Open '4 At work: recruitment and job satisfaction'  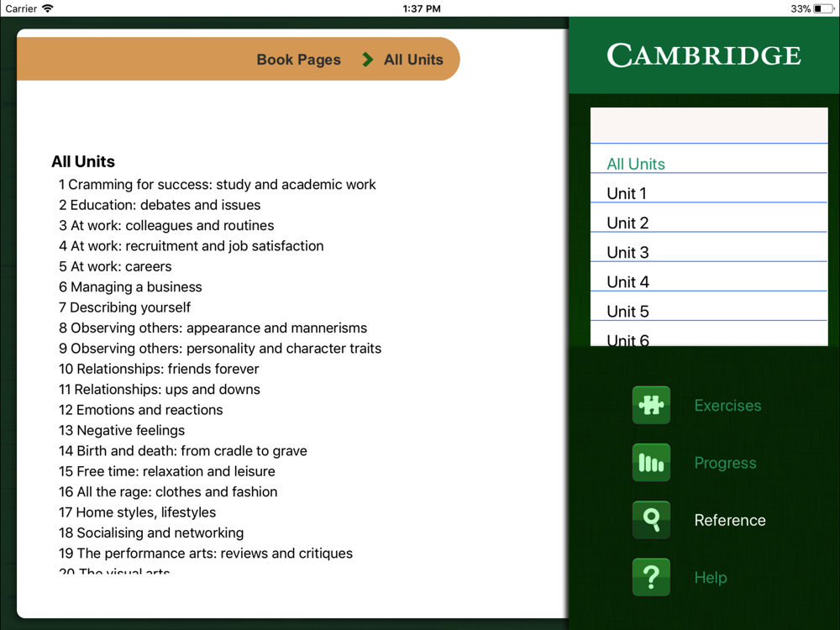tap(192, 246)
